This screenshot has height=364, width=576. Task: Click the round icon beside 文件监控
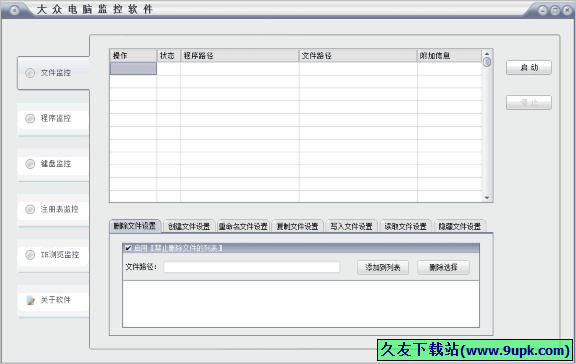[x=30, y=73]
